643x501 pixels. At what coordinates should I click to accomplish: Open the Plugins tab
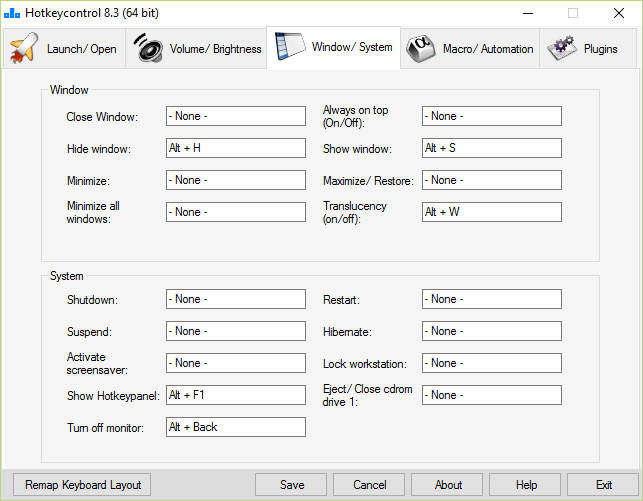(588, 48)
